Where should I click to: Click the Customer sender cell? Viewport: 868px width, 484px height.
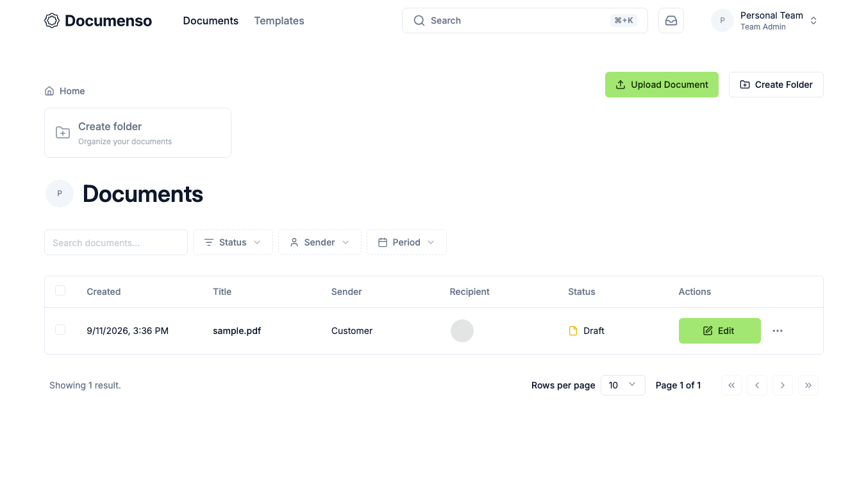352,331
